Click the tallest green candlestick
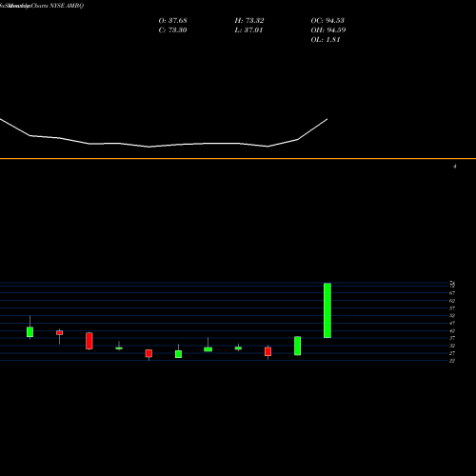476x476 pixels. tap(327, 310)
